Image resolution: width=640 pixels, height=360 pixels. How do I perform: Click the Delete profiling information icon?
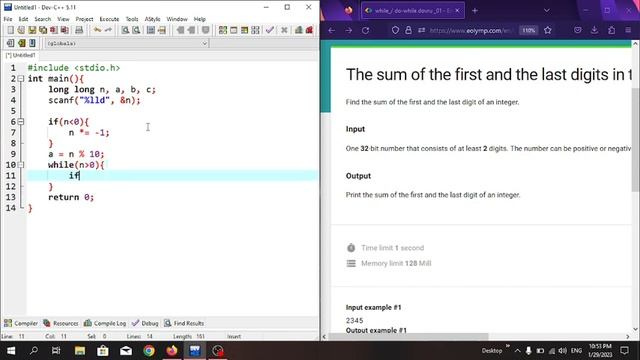point(309,30)
